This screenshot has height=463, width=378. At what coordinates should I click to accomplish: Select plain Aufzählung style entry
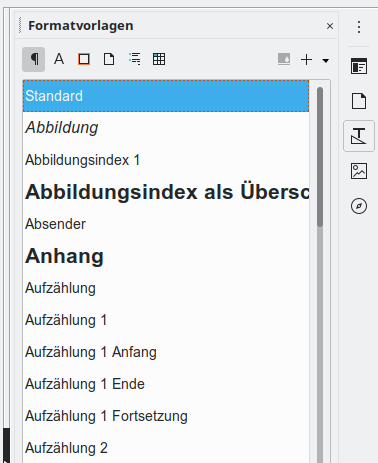point(166,288)
